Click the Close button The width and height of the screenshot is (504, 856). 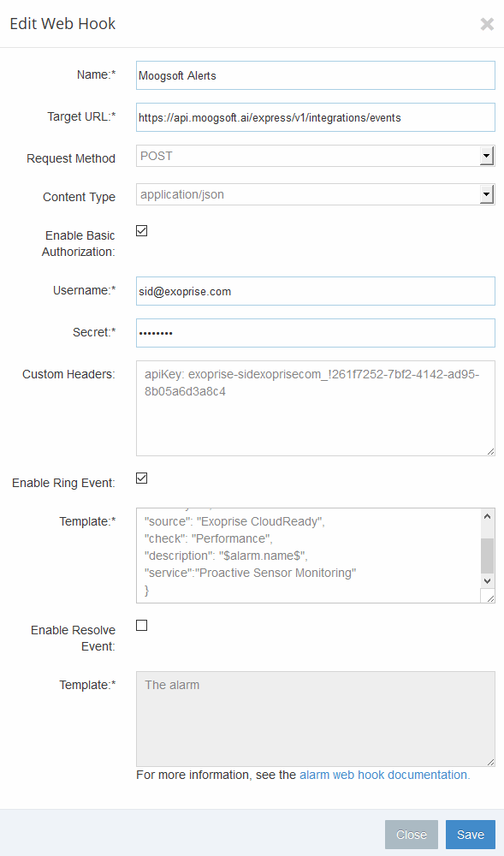pos(412,835)
